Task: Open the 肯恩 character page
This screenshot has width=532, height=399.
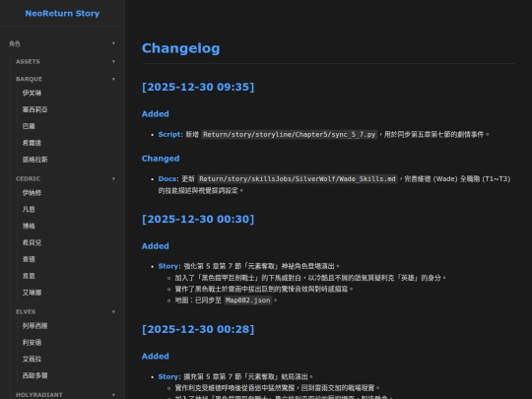Action: [29, 276]
